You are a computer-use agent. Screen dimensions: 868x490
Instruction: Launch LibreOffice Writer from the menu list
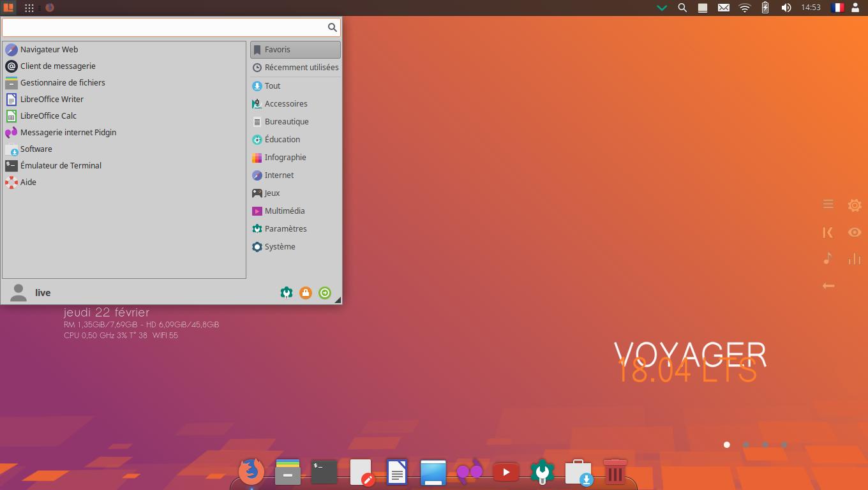click(124, 99)
